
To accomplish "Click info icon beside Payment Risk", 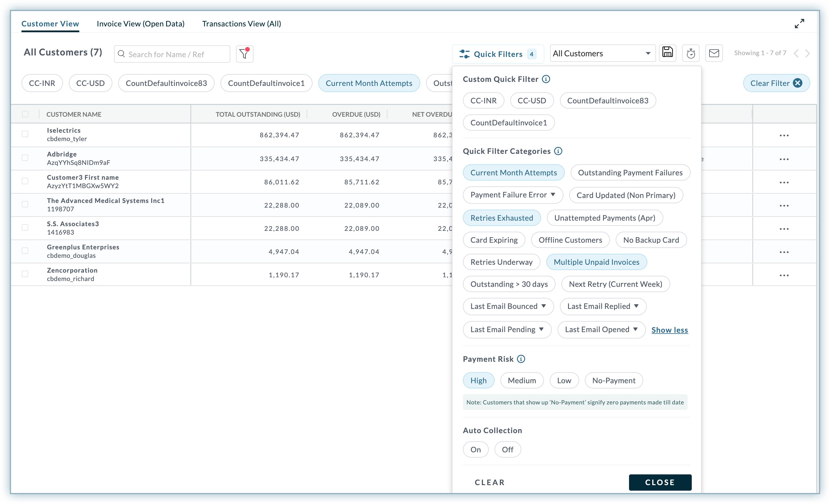I will tap(521, 359).
